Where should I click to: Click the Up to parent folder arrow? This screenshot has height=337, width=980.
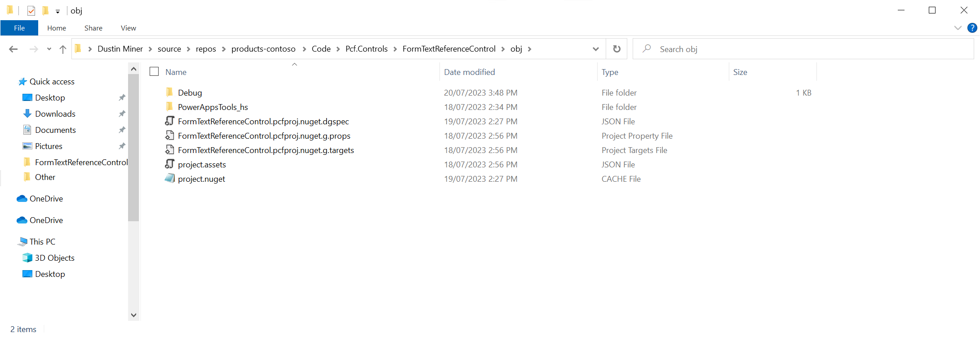pos(63,49)
